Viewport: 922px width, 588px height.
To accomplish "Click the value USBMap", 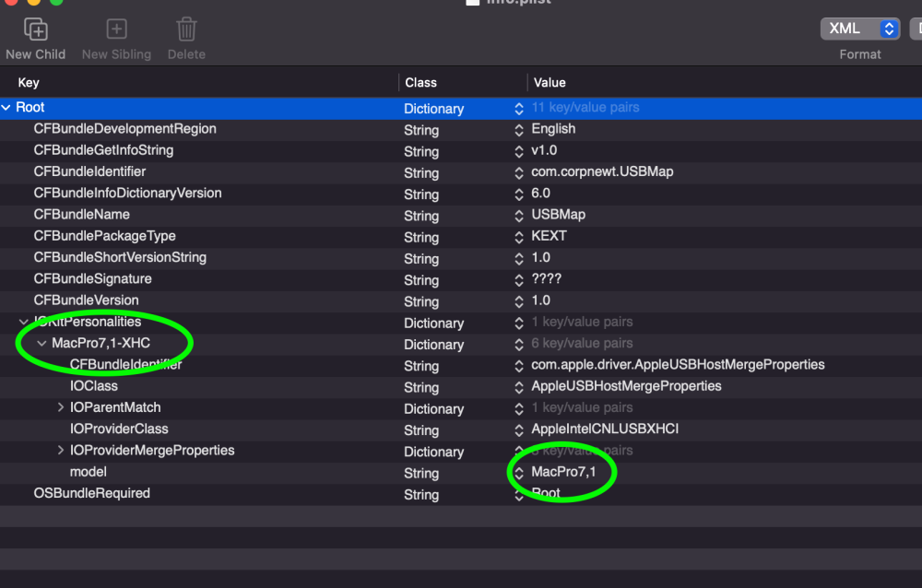I will point(558,214).
